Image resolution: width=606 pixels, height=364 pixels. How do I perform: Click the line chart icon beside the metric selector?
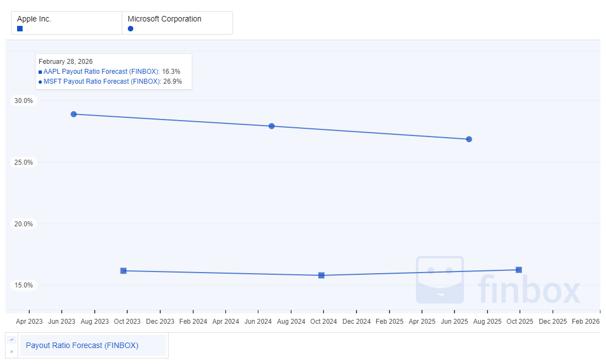coord(11,340)
